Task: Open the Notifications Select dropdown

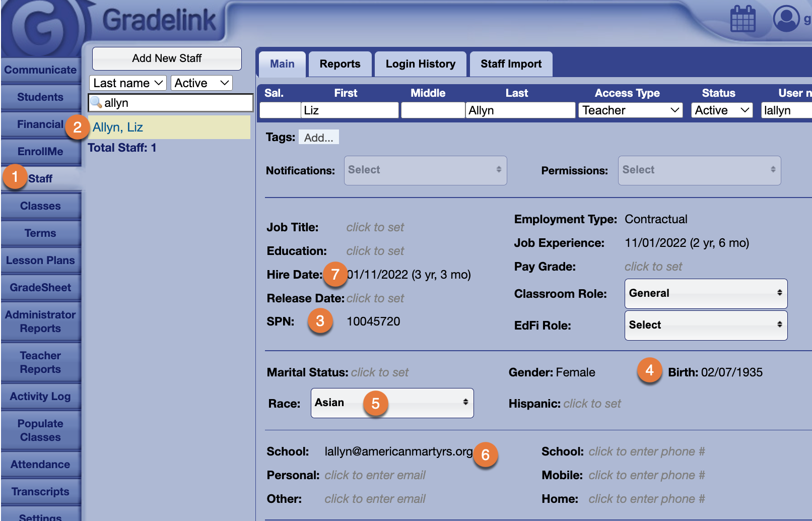Action: 425,170
